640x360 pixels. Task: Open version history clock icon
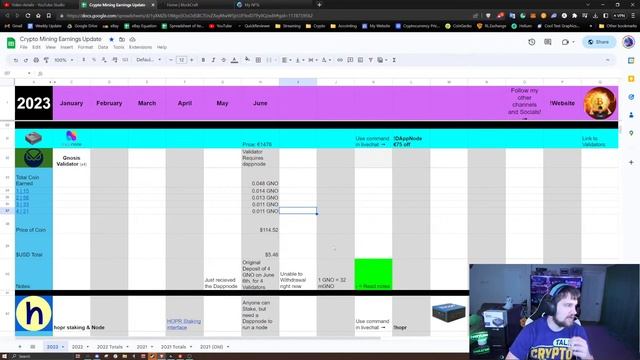click(x=531, y=42)
